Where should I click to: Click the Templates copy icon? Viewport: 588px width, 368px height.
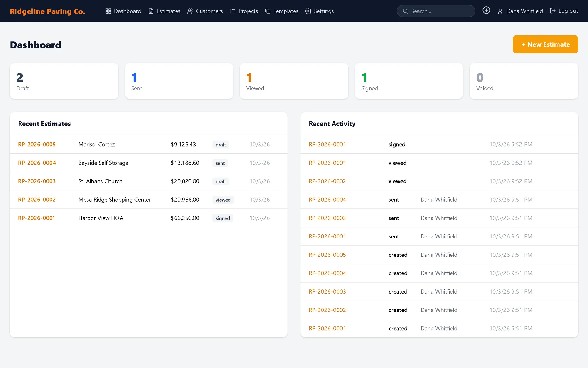[268, 11]
